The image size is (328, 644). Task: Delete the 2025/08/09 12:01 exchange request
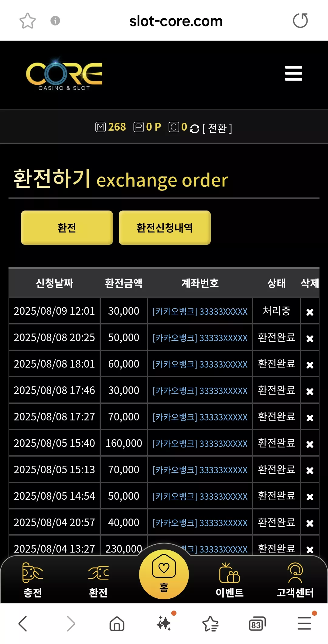pos(310,312)
